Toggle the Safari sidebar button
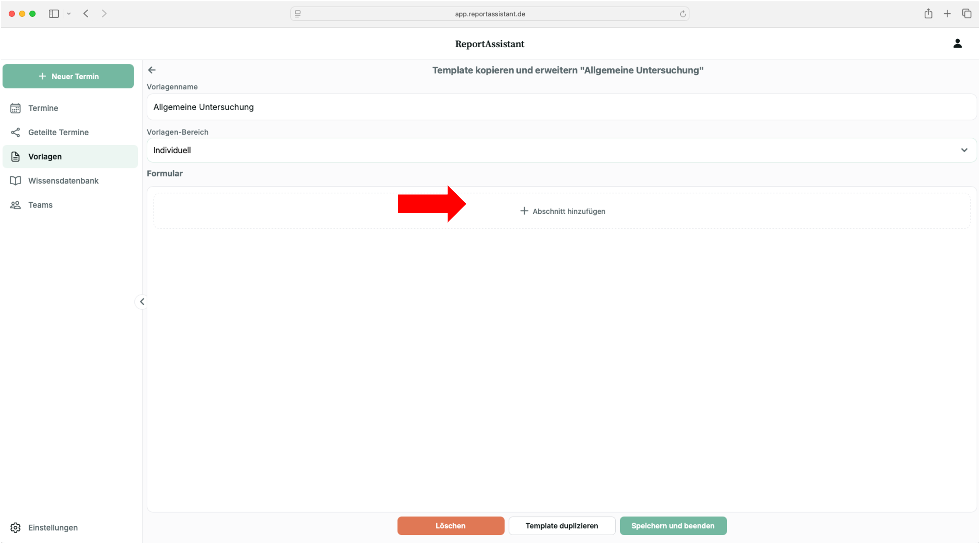 pos(54,14)
